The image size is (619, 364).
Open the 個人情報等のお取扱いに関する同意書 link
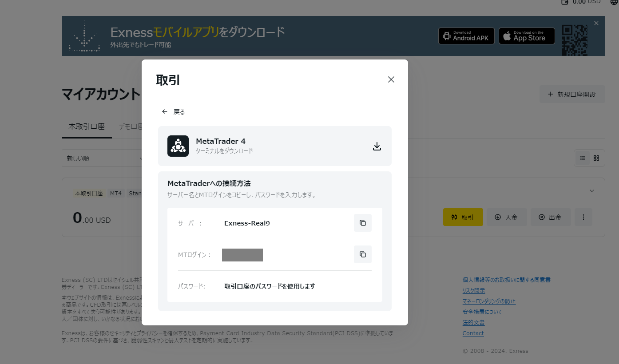[x=506, y=280]
